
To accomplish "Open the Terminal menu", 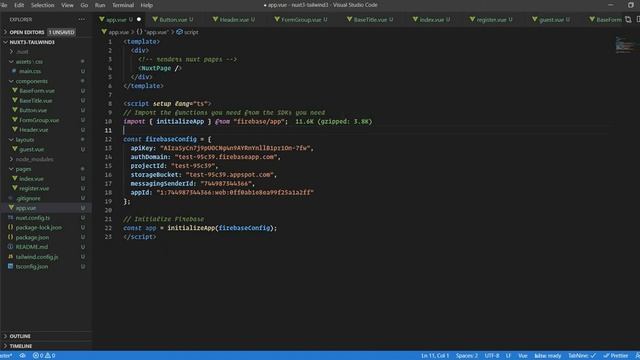I will pos(123,5).
